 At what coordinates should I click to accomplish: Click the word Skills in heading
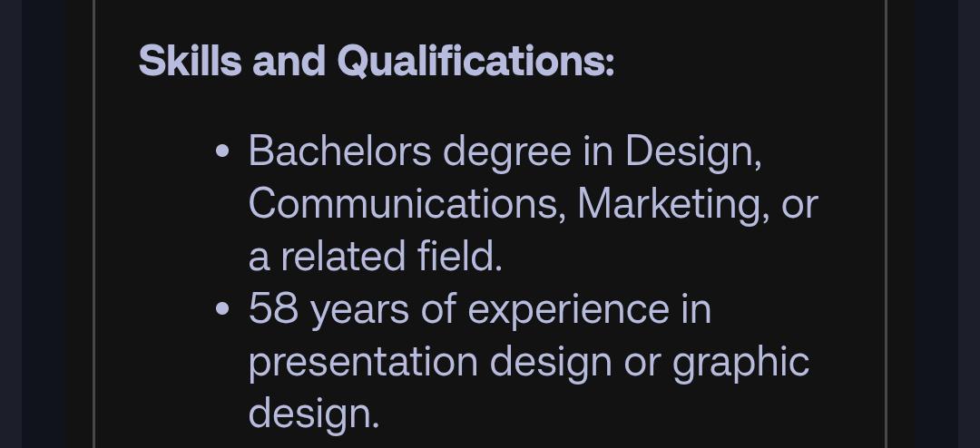(x=189, y=62)
